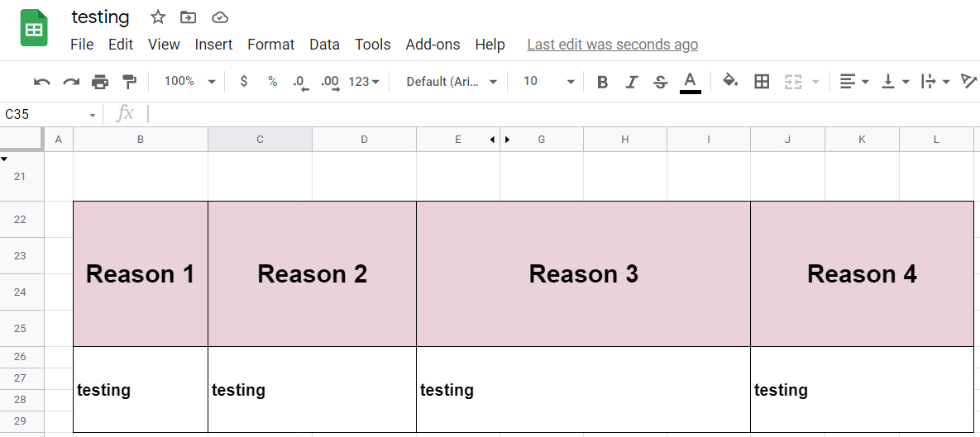Toggle italic formatting

(632, 82)
